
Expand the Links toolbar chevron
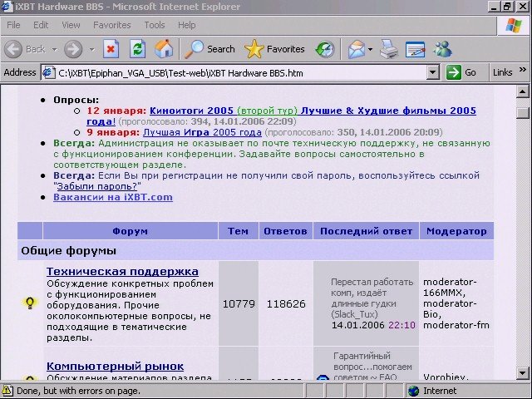[x=523, y=70]
